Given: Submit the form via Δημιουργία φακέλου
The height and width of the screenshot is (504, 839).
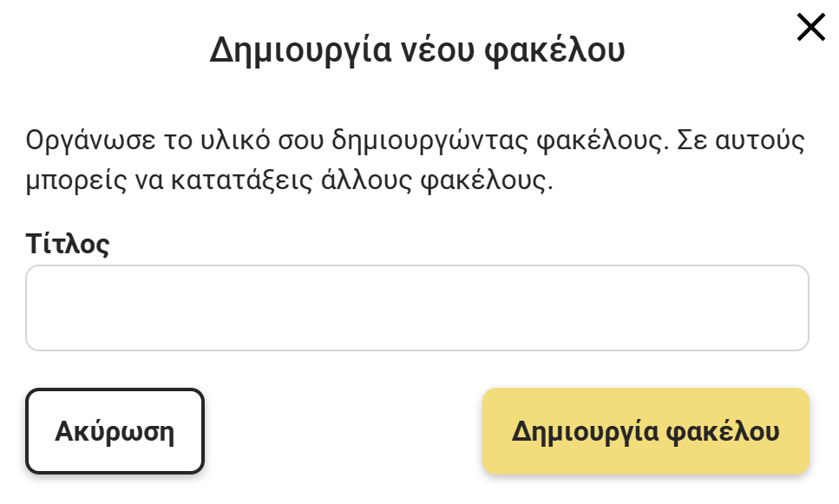Looking at the screenshot, I should (x=646, y=431).
